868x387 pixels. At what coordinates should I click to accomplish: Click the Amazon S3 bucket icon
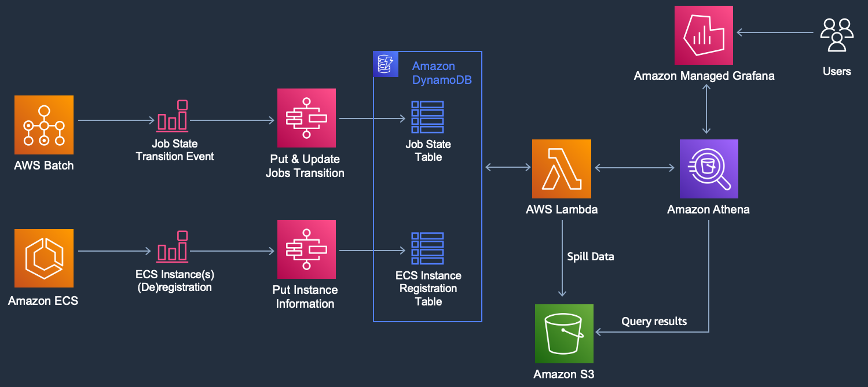[565, 334]
